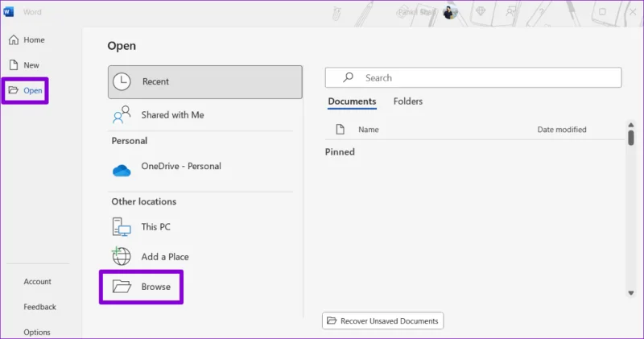The height and width of the screenshot is (339, 644).
Task: Click the Add a Place globe icon
Action: coord(122,256)
